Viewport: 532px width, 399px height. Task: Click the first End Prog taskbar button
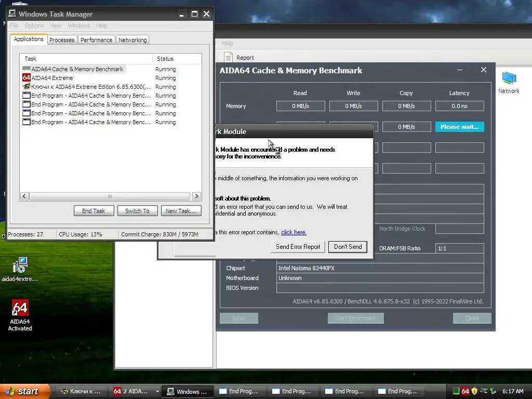[x=240, y=391]
